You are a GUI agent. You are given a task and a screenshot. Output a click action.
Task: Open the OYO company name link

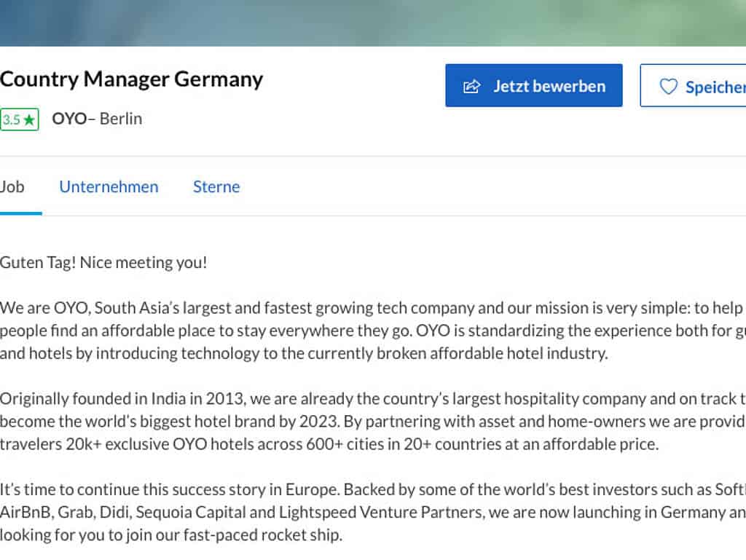tap(69, 119)
